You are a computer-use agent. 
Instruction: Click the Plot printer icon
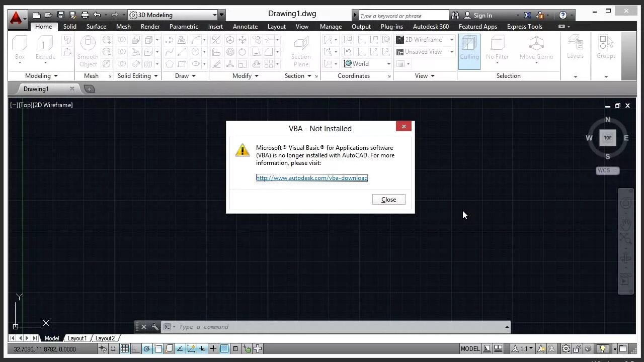point(85,15)
